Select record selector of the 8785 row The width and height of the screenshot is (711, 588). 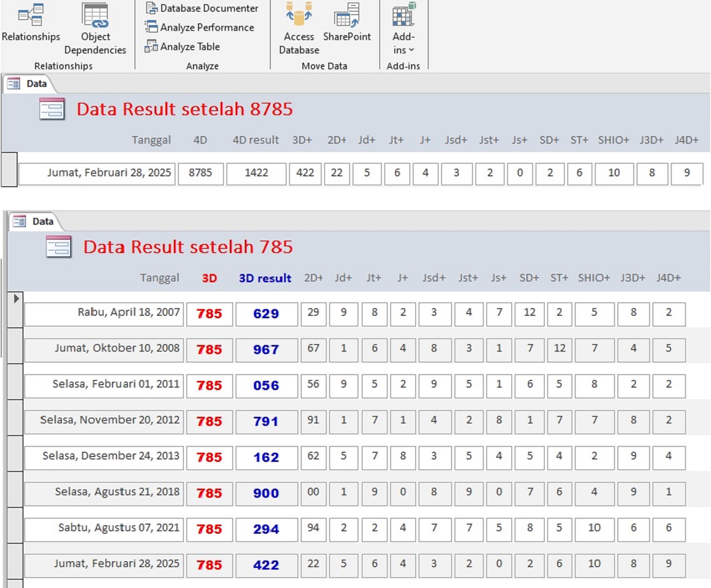tap(9, 169)
